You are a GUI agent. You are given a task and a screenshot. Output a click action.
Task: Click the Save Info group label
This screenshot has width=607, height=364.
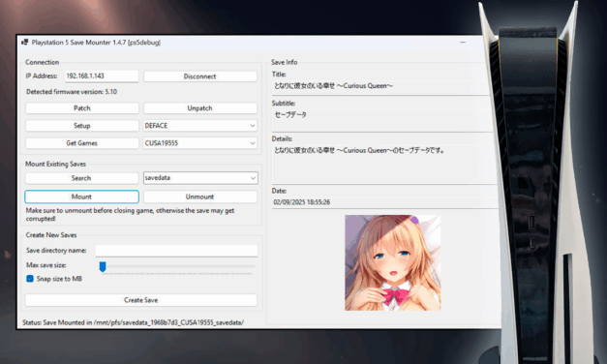click(285, 62)
